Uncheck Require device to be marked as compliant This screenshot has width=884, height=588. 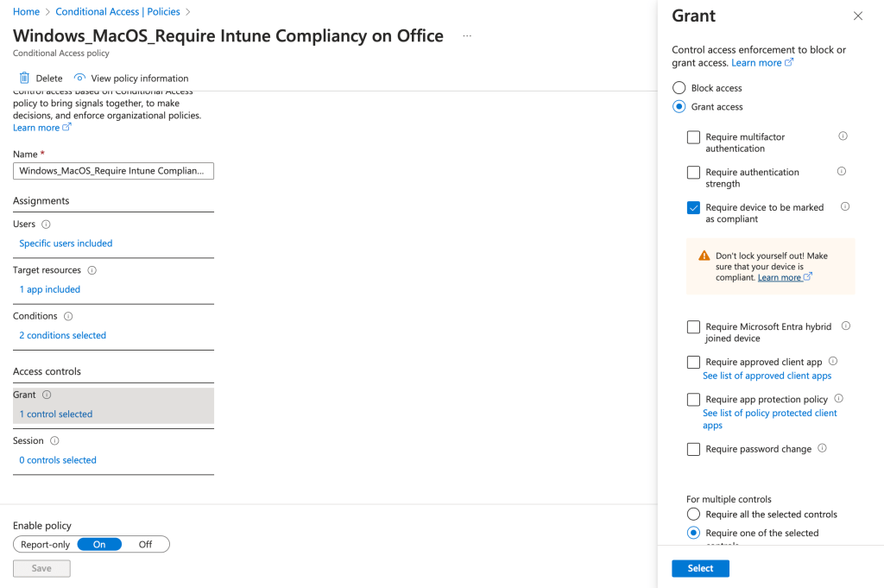[693, 207]
